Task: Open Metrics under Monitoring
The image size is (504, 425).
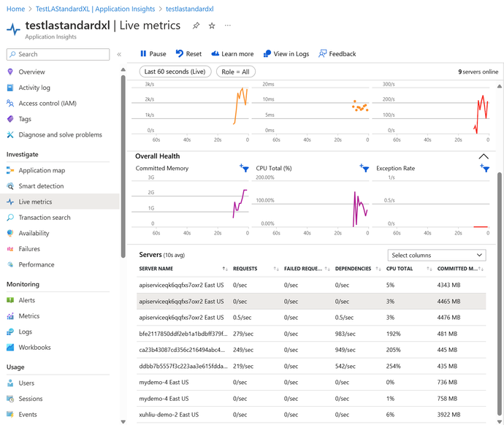Action: (x=59, y=316)
